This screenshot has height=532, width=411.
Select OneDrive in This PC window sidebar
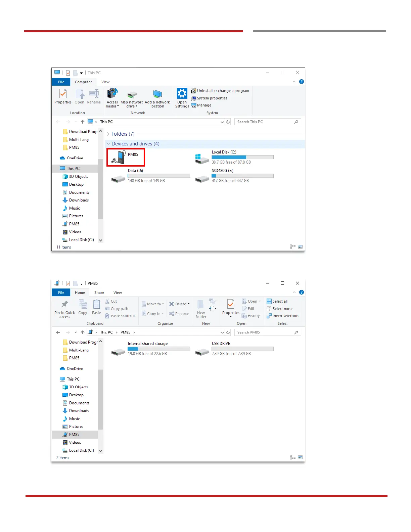(72, 158)
